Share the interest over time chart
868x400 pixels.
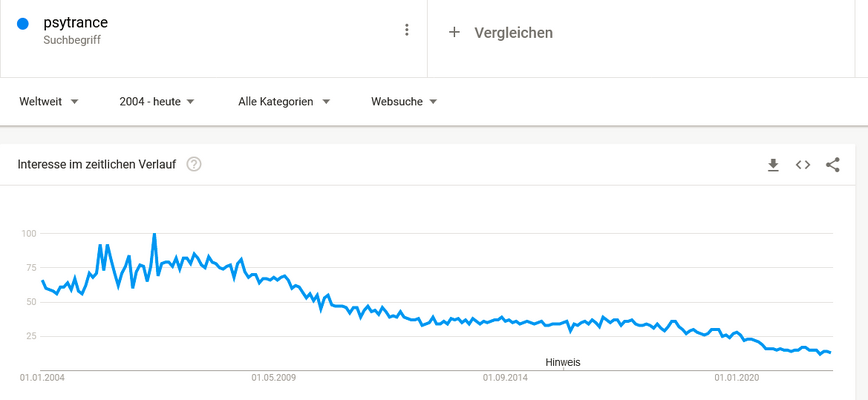pos(833,165)
